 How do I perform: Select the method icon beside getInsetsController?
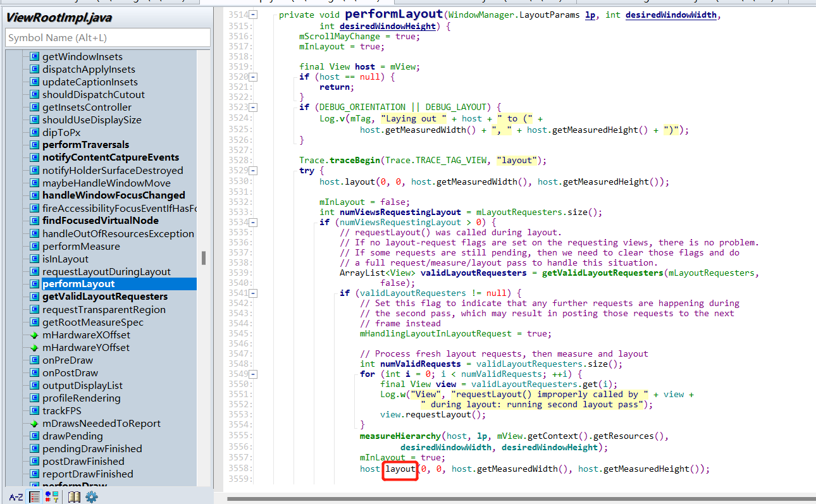(34, 108)
